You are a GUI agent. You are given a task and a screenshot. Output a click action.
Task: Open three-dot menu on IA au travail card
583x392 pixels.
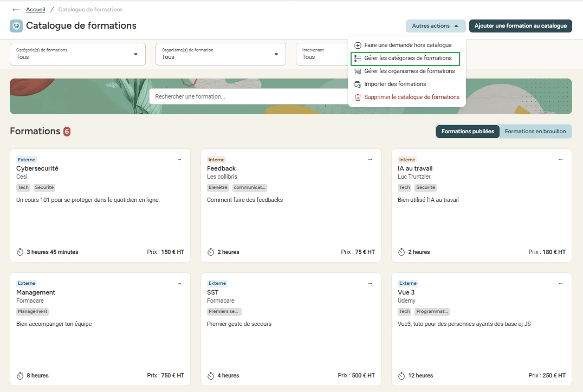coord(561,160)
